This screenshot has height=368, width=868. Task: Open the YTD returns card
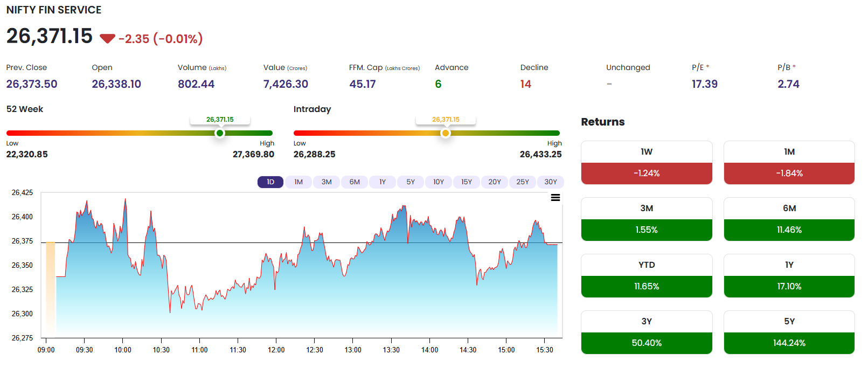tap(647, 276)
